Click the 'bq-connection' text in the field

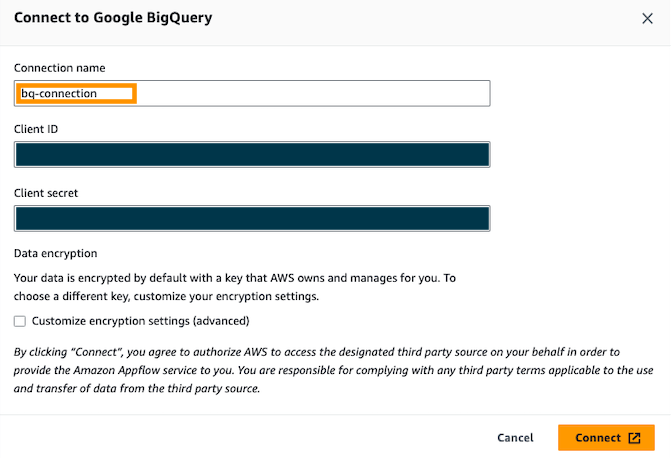tap(60, 93)
